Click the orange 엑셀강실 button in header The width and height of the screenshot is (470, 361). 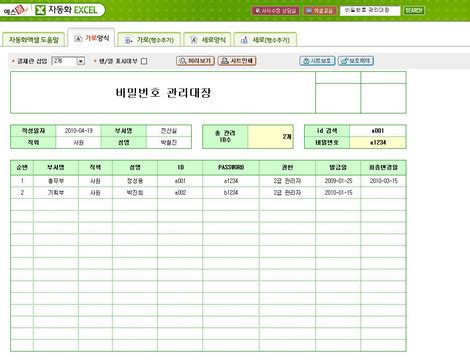click(x=320, y=11)
